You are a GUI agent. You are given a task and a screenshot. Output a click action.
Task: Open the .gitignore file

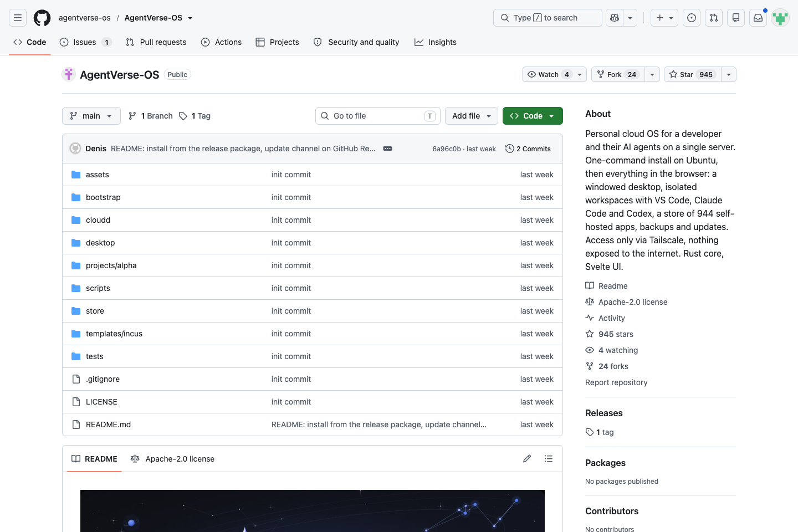tap(103, 379)
